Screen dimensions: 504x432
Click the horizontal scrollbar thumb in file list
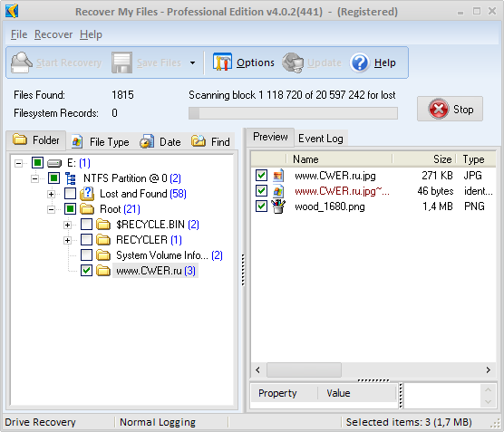click(x=304, y=370)
